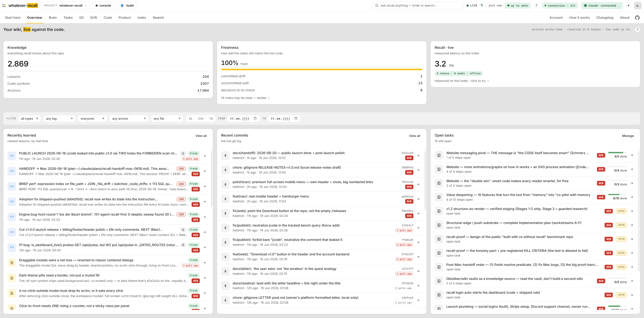
Task: Click the search magnifier icon in the search bar
Action: 377,6
